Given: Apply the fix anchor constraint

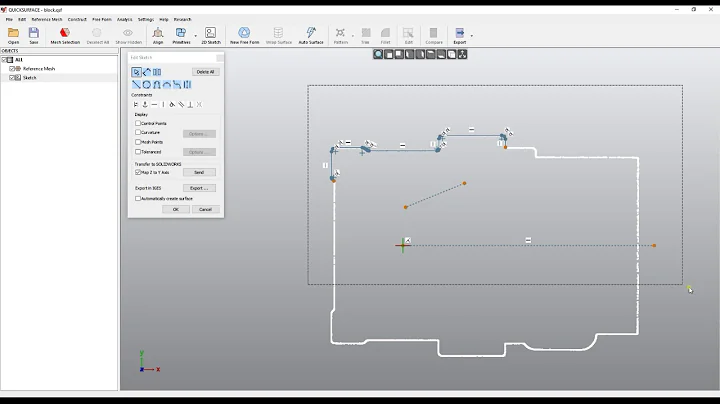Looking at the screenshot, I should click(x=145, y=105).
